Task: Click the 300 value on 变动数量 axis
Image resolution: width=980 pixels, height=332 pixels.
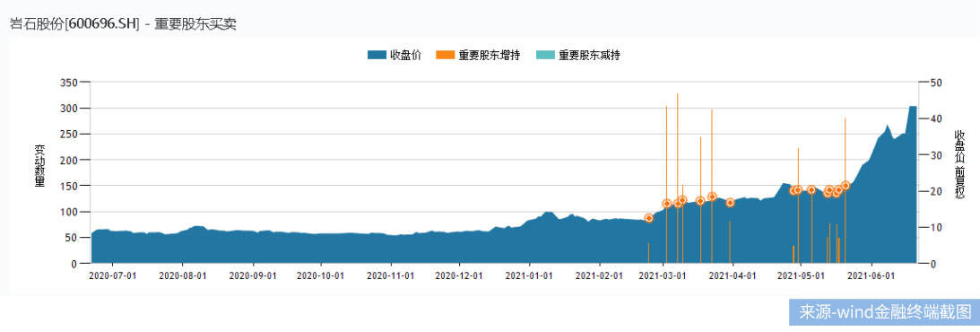Action: [69, 109]
